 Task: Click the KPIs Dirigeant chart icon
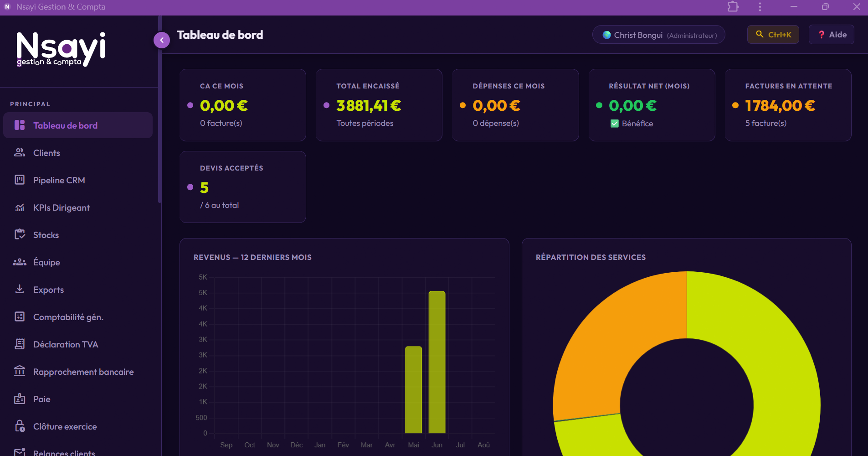pos(20,207)
